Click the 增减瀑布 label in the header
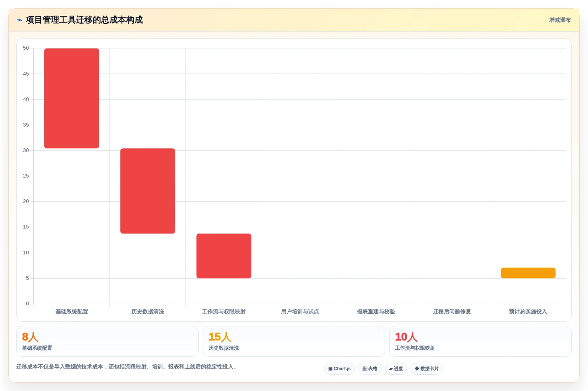 pyautogui.click(x=560, y=20)
